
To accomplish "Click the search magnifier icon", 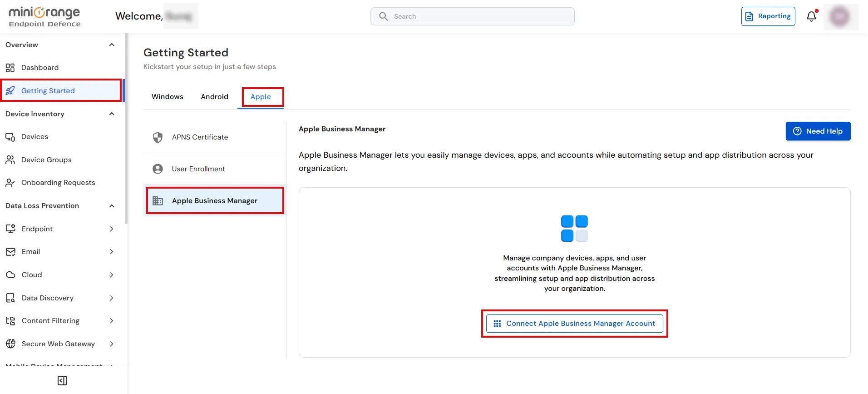I will [x=384, y=16].
